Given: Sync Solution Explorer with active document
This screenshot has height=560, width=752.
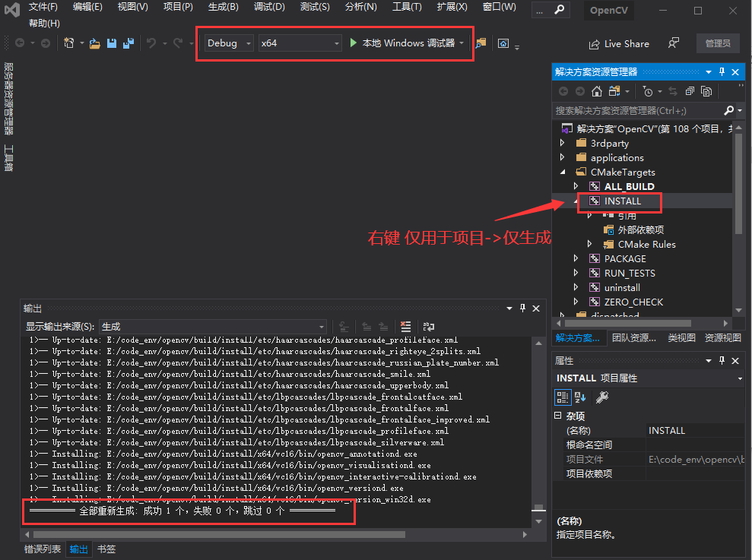Looking at the screenshot, I should 673,91.
